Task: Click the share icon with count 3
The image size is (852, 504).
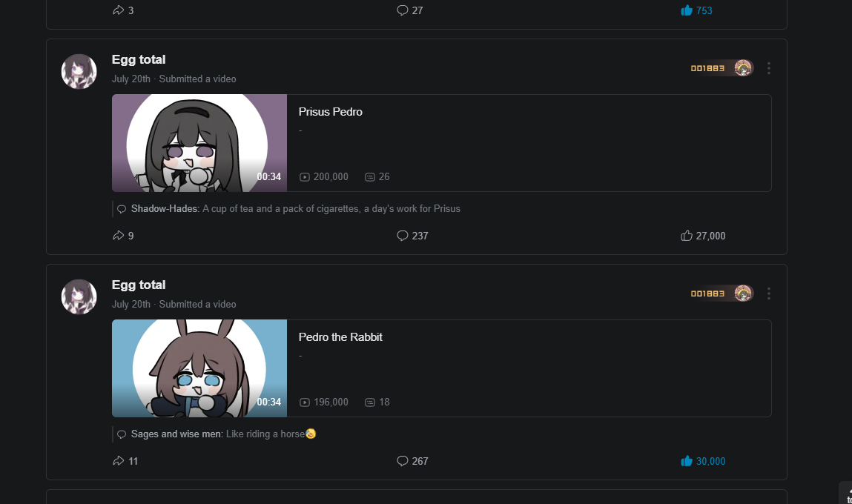Action: click(x=123, y=10)
